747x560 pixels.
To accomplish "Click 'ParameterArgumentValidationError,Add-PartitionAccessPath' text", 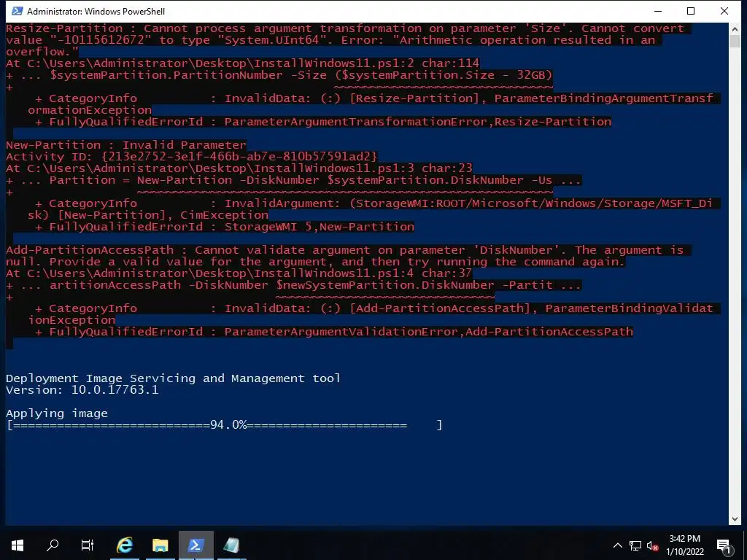I will point(429,332).
